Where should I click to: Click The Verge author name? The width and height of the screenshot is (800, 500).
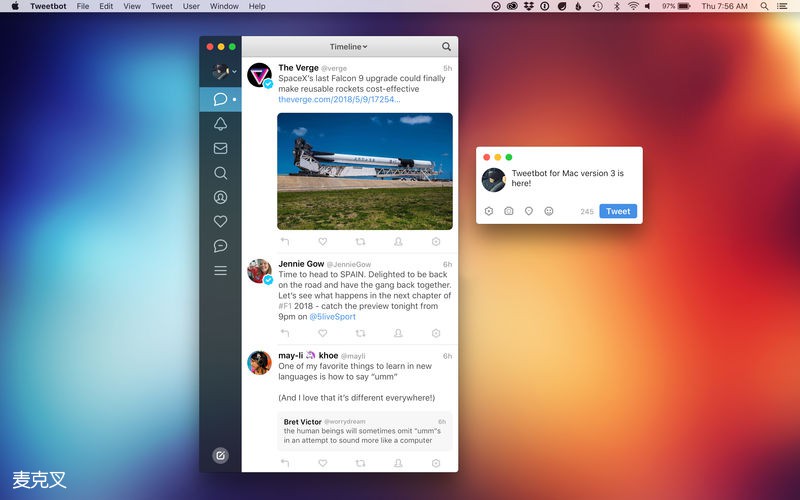pos(298,68)
